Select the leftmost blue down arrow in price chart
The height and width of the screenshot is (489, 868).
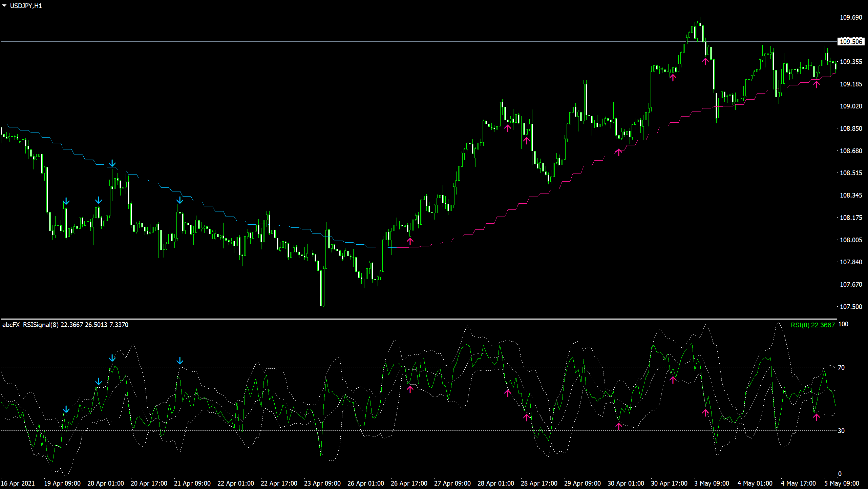coord(66,202)
